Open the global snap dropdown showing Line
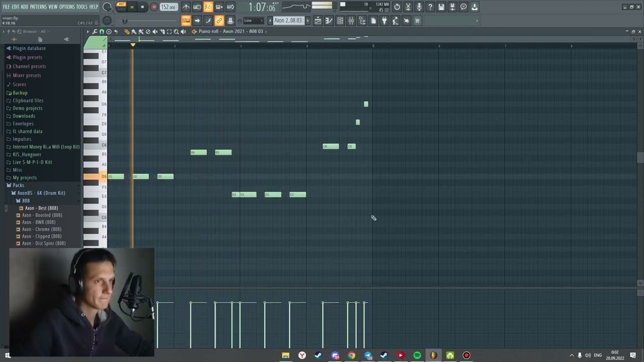The height and width of the screenshot is (362, 644). pos(253,21)
